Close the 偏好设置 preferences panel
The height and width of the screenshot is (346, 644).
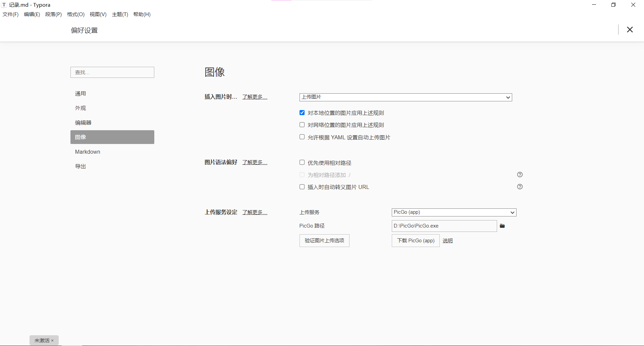point(630,30)
